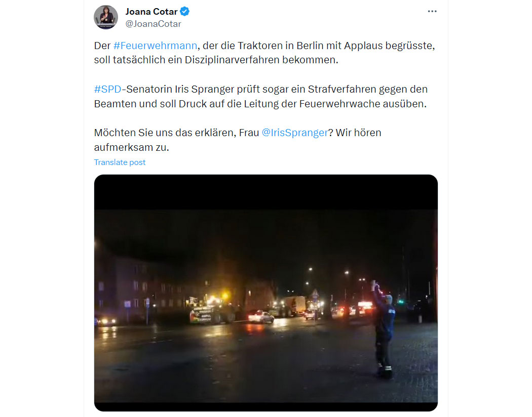532x417 pixels.
Task: Follow the #Feuerwehrmann hashtag
Action: pos(155,46)
